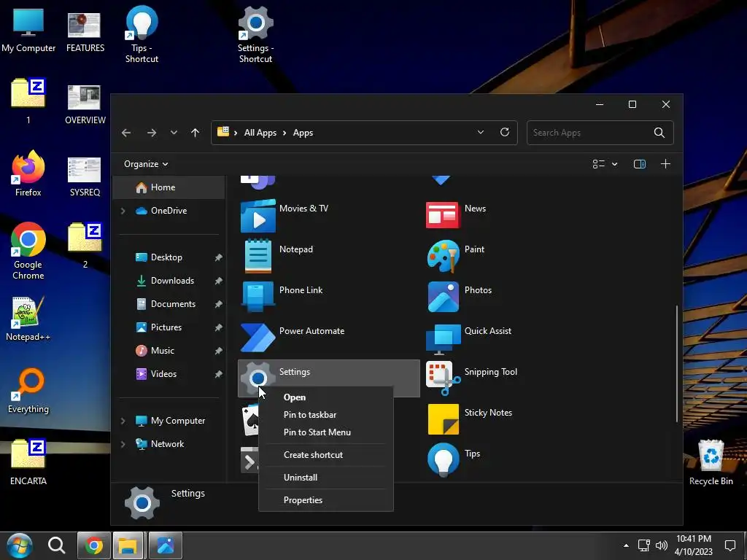Select the ENCARTA zip folder on desktop

28,462
